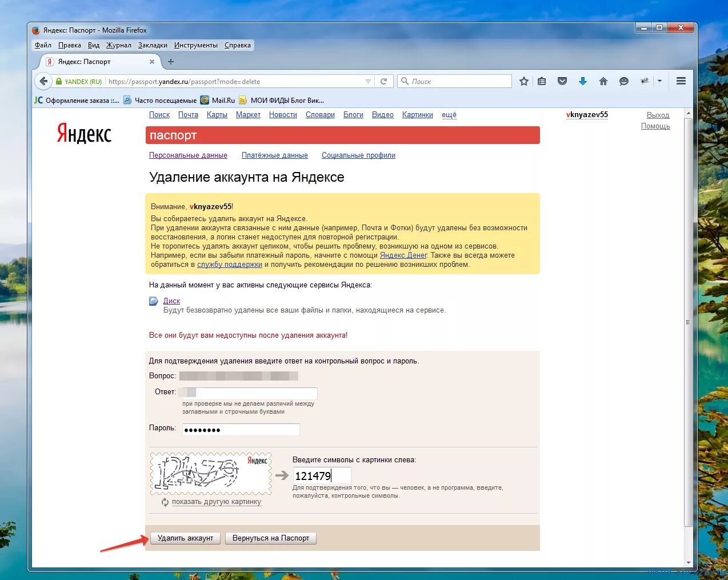
Task: Expand the ещё services link
Action: (449, 115)
